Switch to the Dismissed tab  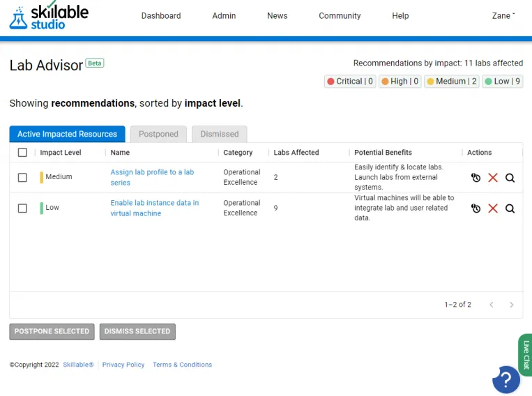click(220, 134)
